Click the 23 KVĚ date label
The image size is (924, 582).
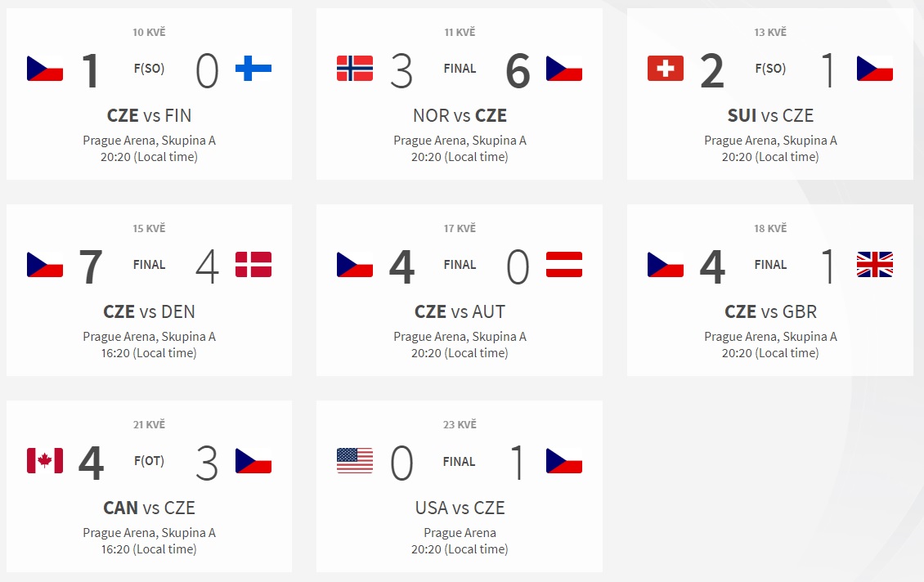[460, 424]
